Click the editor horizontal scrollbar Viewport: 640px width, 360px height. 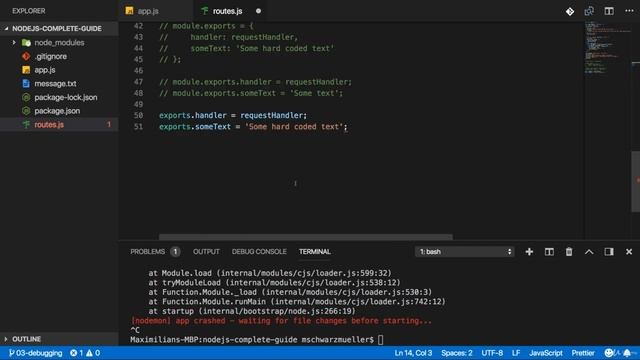306,237
